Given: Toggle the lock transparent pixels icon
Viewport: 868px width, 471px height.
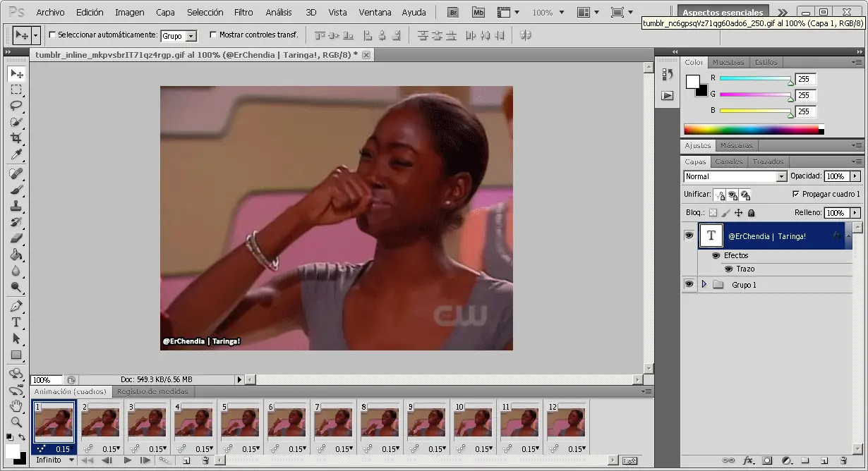Looking at the screenshot, I should click(713, 212).
